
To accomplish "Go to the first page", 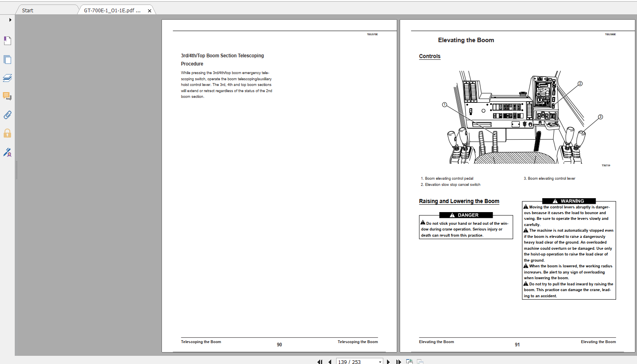I will (x=320, y=362).
